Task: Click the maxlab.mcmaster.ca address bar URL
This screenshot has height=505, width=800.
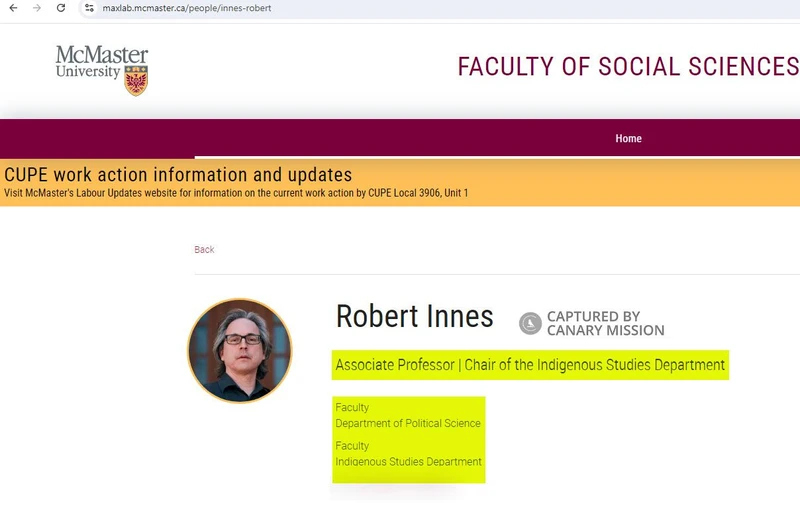Action: coord(187,8)
